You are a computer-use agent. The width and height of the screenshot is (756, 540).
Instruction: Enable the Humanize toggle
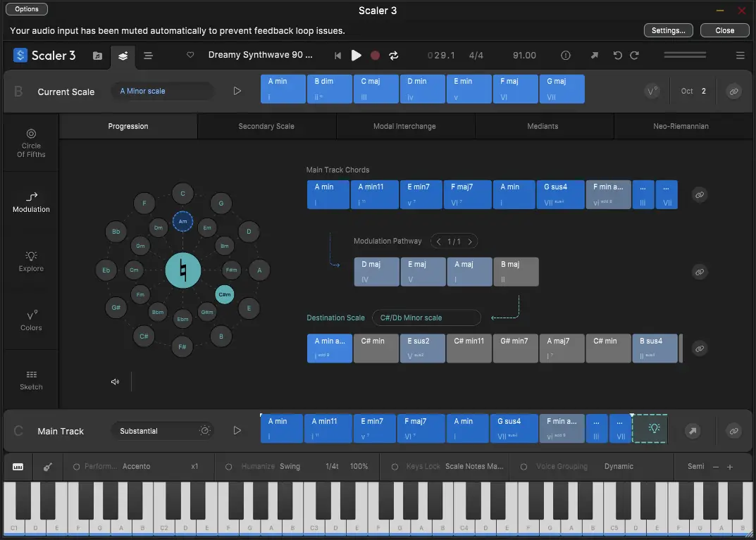228,467
